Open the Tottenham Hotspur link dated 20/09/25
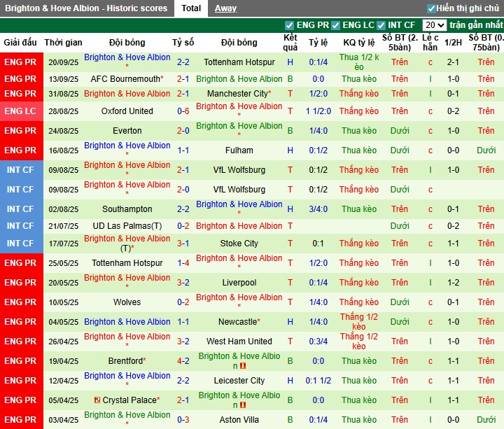 point(239,62)
